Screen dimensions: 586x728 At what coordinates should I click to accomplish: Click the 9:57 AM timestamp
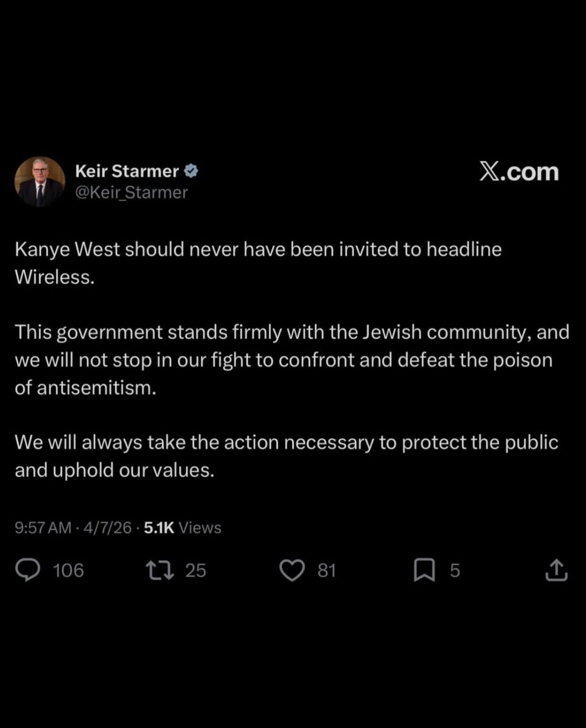pos(43,527)
